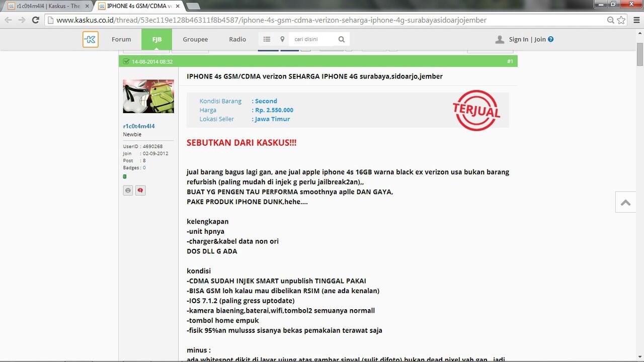This screenshot has width=644, height=362.
Task: Reload the current page
Action: tap(35, 20)
